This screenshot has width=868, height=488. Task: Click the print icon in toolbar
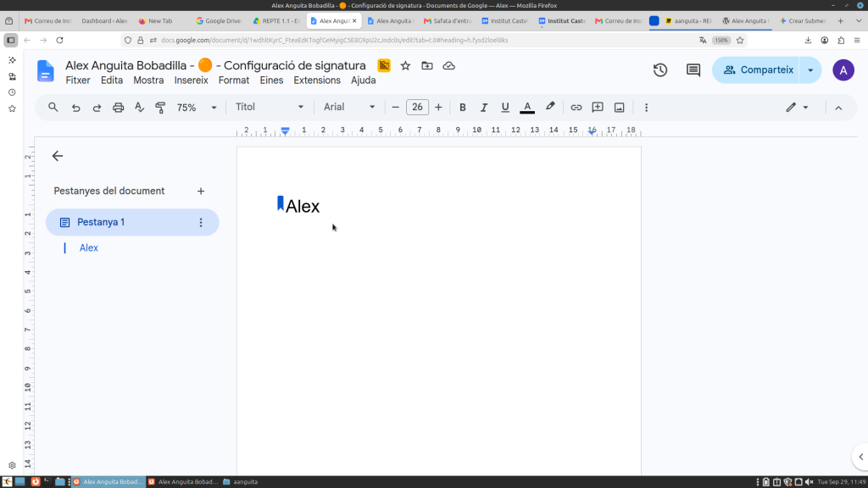118,108
